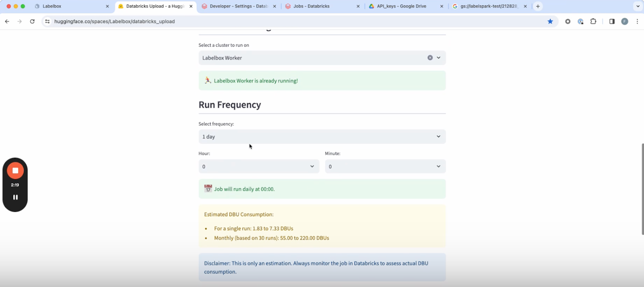This screenshot has width=644, height=287.
Task: Toggle the browser side panel icon
Action: 612,21
